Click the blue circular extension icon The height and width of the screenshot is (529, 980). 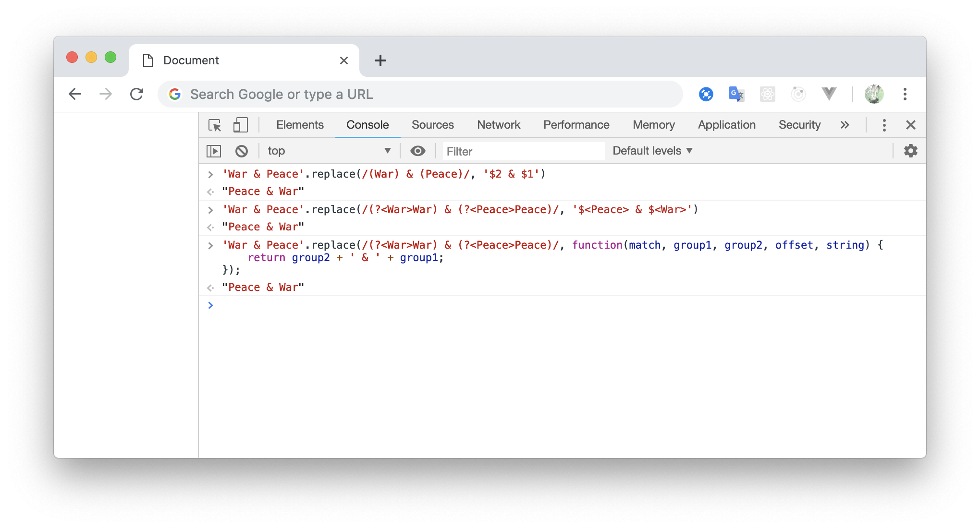coord(706,94)
